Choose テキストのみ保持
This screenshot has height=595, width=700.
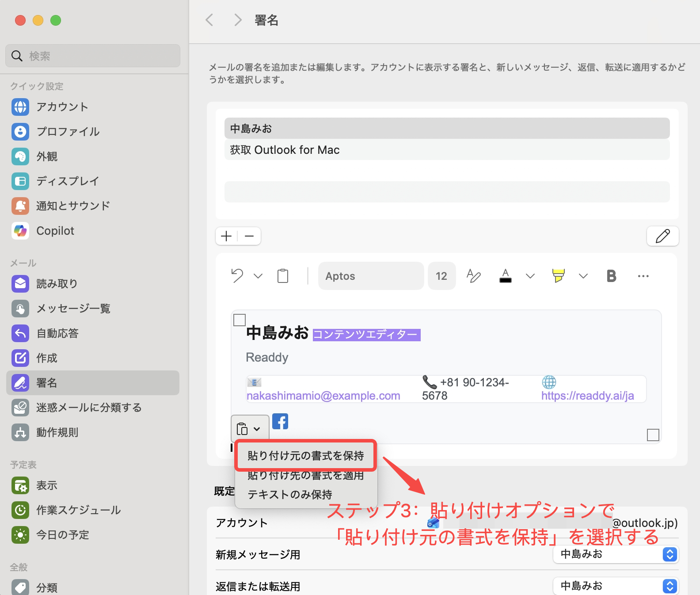click(306, 494)
